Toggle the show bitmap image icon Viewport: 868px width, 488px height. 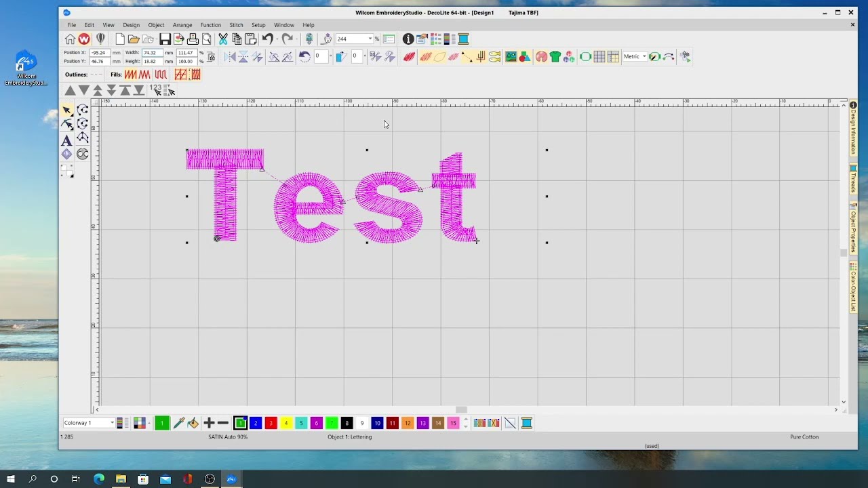pyautogui.click(x=511, y=57)
